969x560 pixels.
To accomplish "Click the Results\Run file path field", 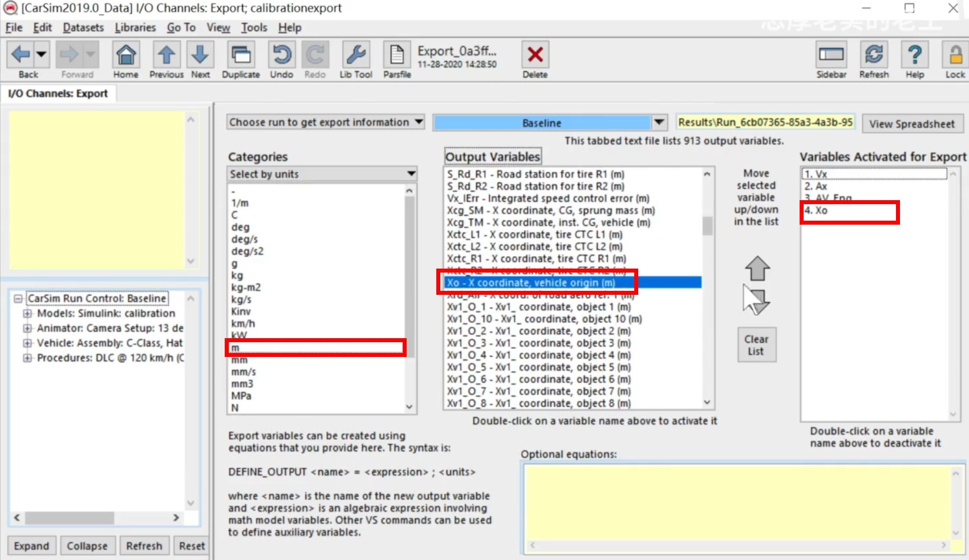I will [765, 122].
